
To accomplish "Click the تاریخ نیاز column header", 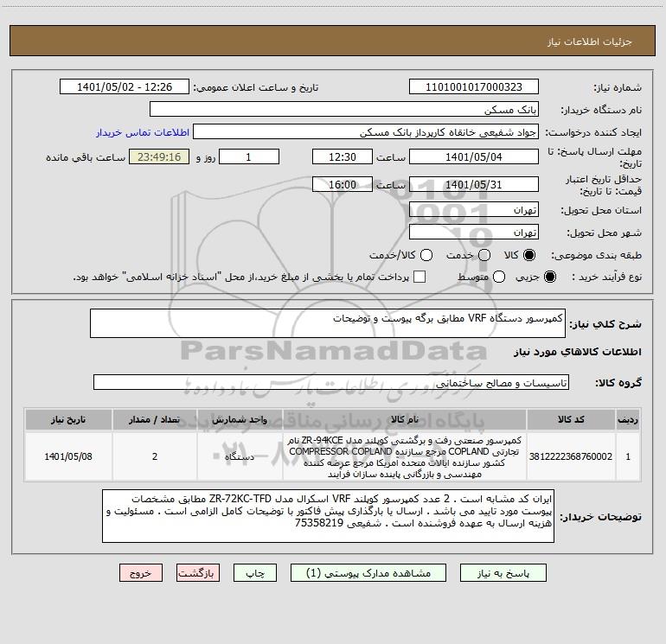I will coord(68,419).
